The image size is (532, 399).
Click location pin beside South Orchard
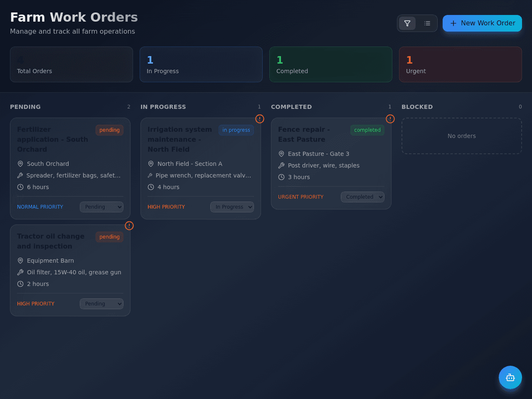20,164
